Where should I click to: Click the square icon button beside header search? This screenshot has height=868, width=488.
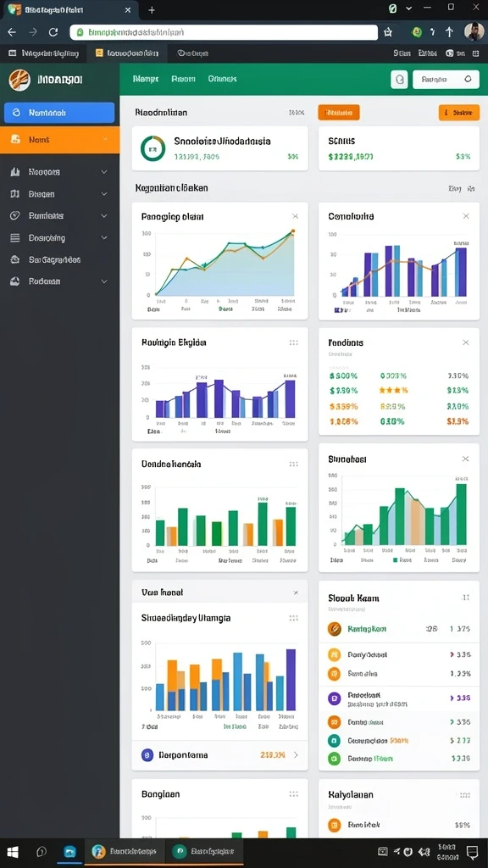point(399,79)
